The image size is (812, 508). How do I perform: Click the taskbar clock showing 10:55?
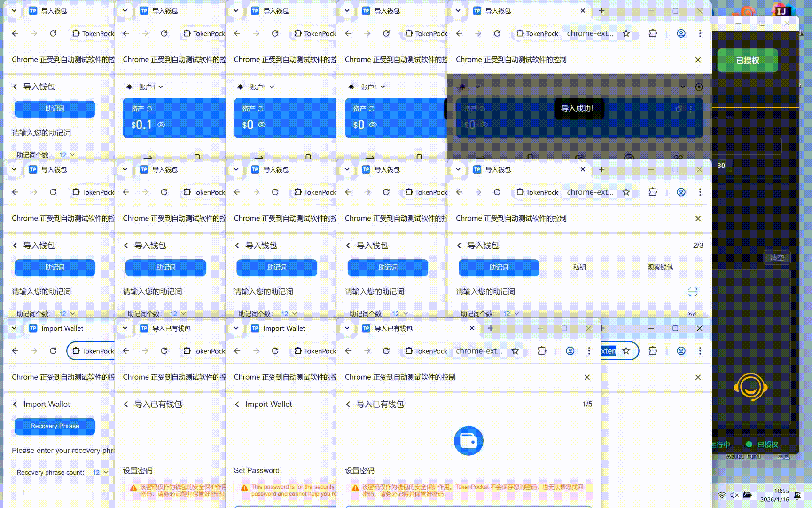774,495
